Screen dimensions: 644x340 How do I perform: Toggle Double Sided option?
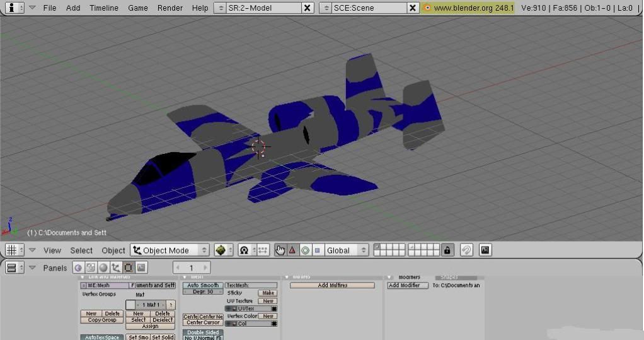[x=203, y=332]
